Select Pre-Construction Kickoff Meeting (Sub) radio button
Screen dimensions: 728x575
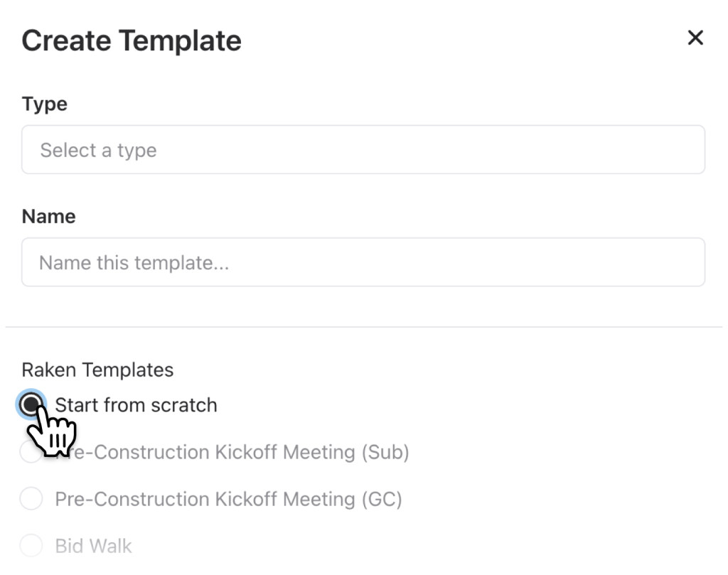(x=31, y=452)
